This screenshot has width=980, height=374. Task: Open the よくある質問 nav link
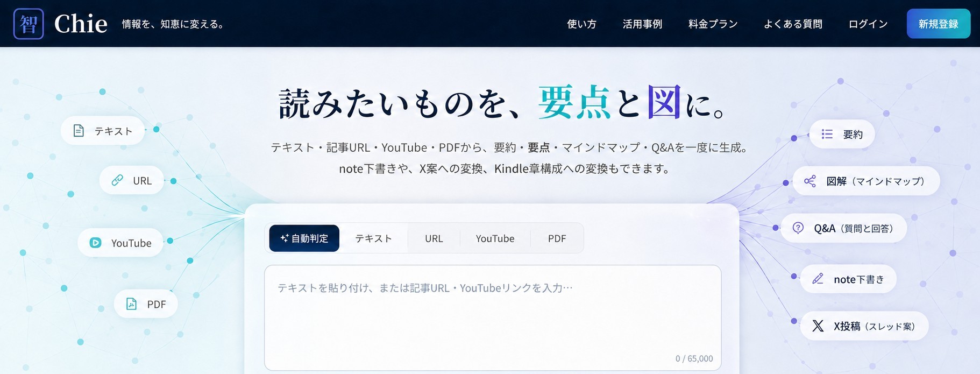793,24
